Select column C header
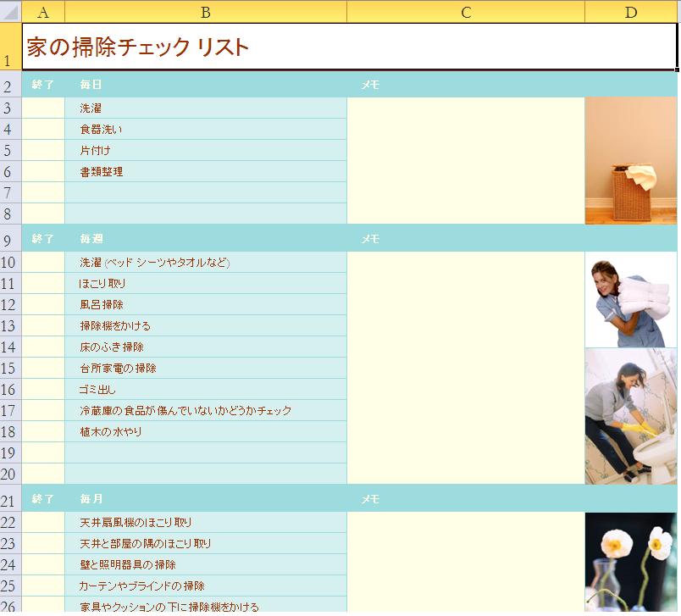 [466, 11]
